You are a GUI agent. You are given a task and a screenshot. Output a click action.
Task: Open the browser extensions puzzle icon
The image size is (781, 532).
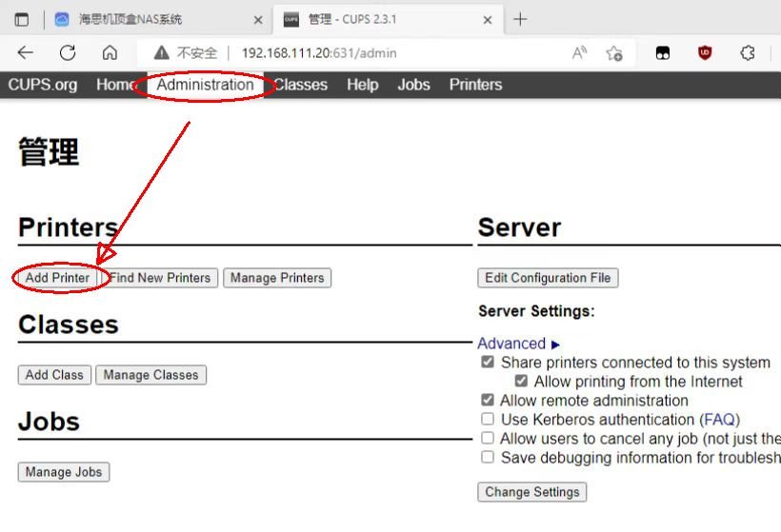coord(748,53)
